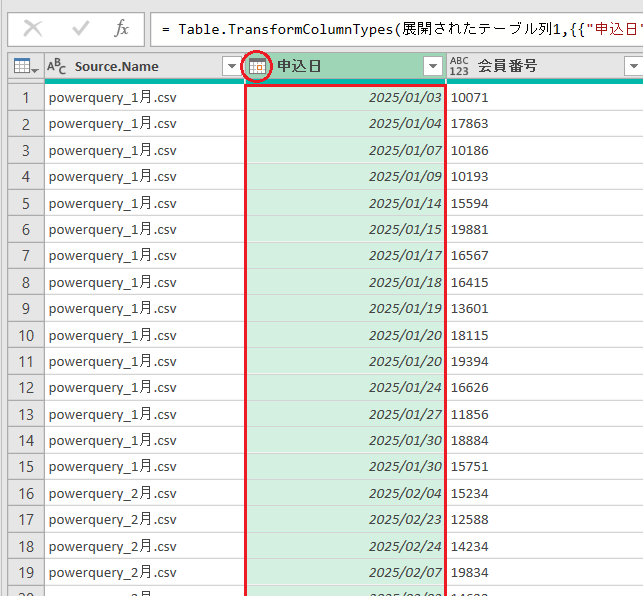Screen dimensions: 643x596
Task: Select date cell 2025/01/19
Action: (x=345, y=309)
